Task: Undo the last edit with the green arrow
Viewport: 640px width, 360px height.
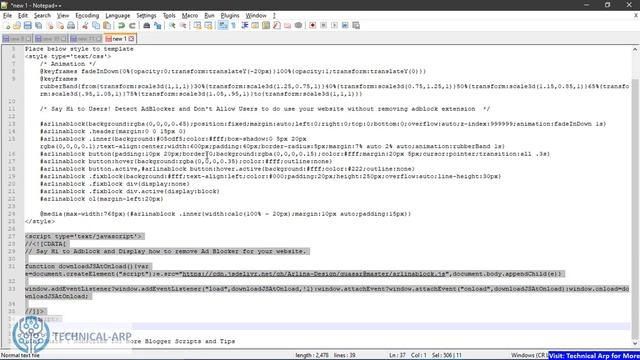Action: [121, 25]
